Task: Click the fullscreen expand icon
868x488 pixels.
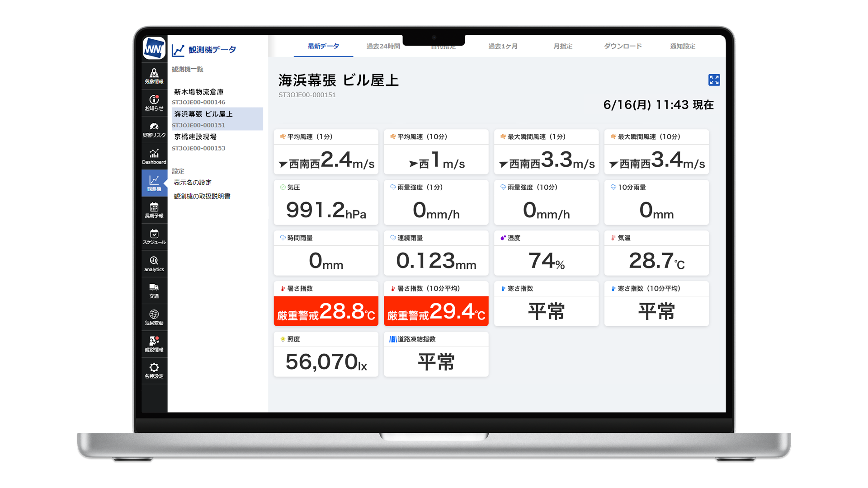Action: (714, 80)
